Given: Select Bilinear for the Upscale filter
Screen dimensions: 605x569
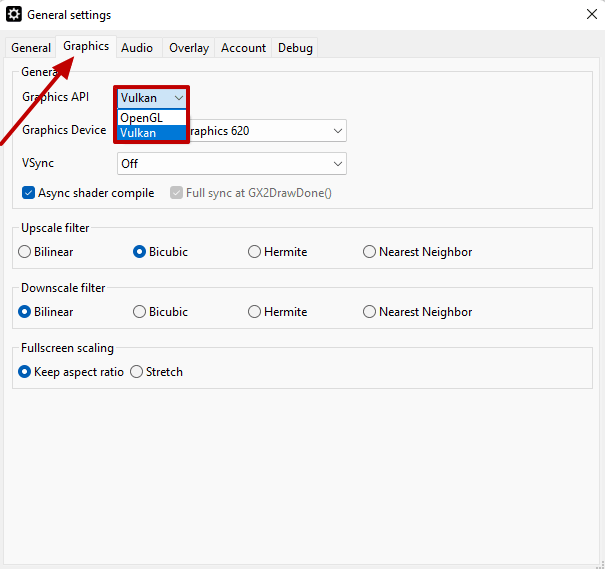Looking at the screenshot, I should 46,252.
